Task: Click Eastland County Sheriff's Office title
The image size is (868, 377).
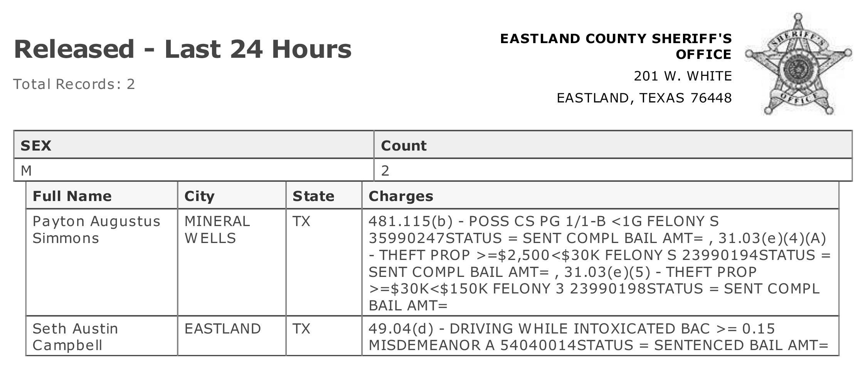Action: (616, 46)
